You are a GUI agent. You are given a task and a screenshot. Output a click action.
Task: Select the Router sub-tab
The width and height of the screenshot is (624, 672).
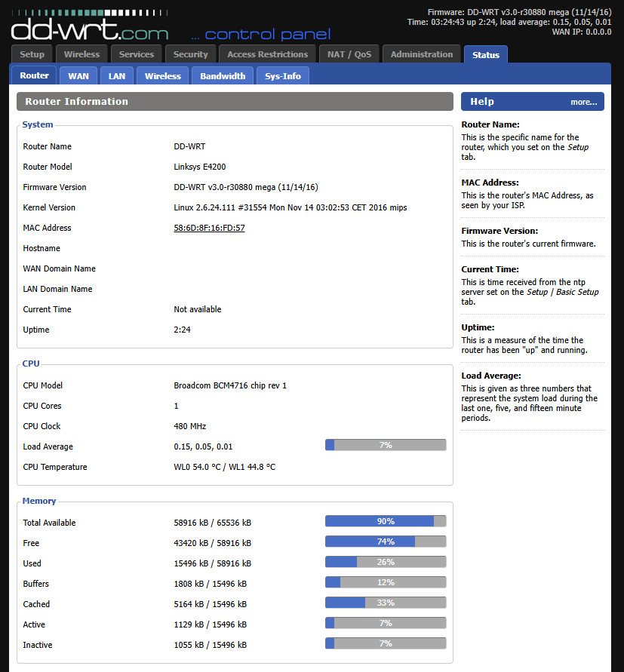(33, 75)
